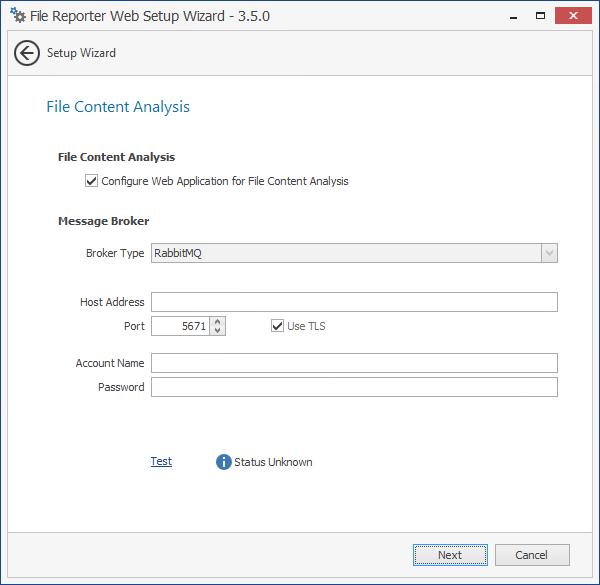Maximize the setup wizard window
This screenshot has height=585, width=600.
click(540, 16)
